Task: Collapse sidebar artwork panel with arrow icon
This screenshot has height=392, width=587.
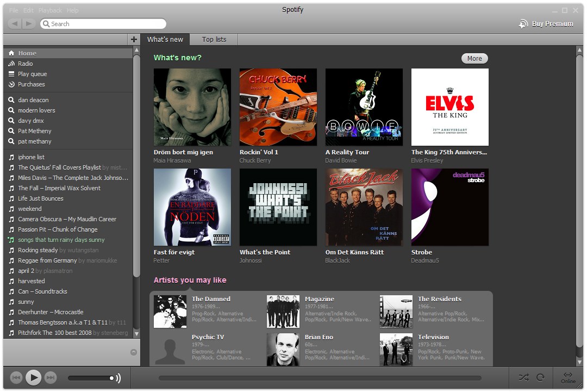Action: [134, 352]
